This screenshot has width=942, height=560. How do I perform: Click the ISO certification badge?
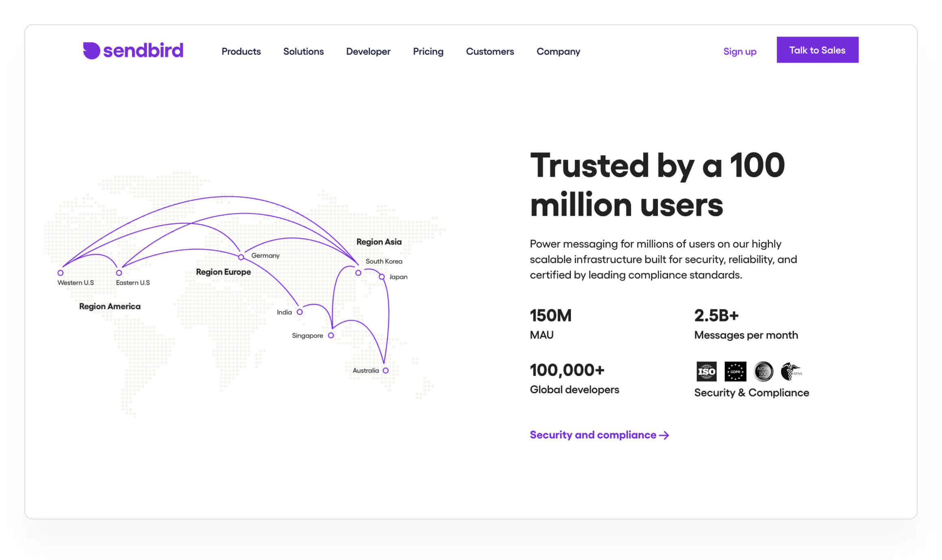pos(706,371)
